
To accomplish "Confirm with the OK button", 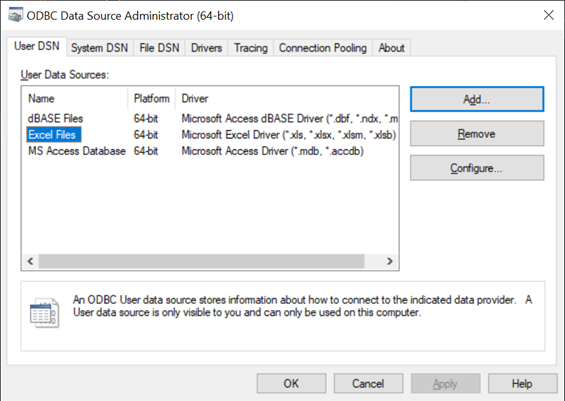I will [x=291, y=383].
